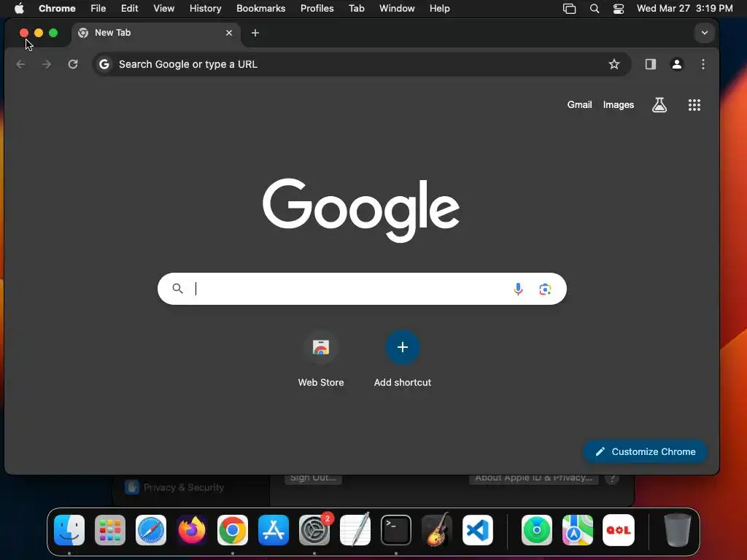
Task: Open the red QOL app in Dock
Action: coord(619,530)
